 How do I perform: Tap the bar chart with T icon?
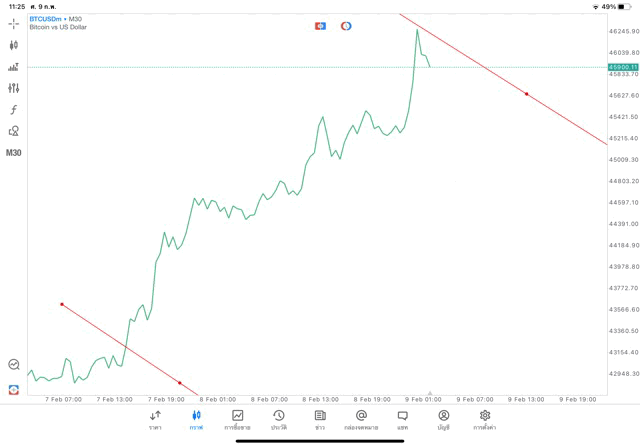(x=14, y=67)
